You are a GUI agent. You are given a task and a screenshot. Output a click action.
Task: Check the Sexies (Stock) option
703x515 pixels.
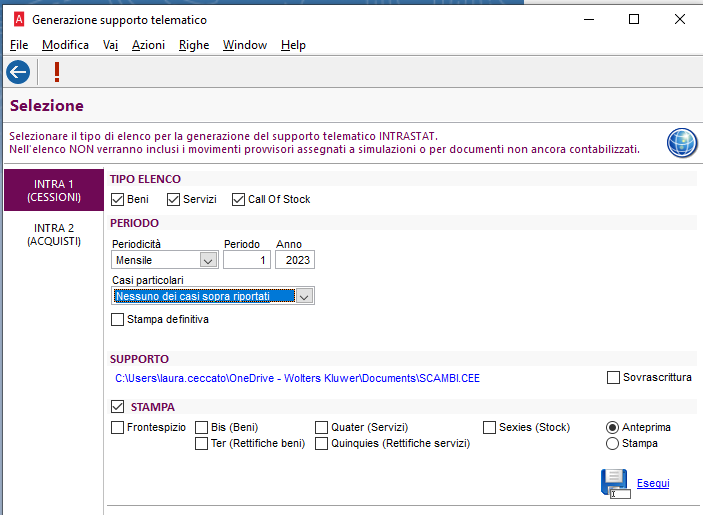pos(490,428)
